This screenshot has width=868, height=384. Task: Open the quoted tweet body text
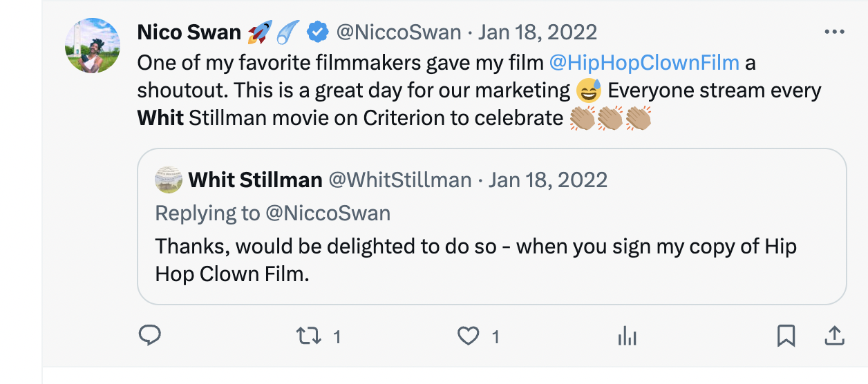click(475, 260)
